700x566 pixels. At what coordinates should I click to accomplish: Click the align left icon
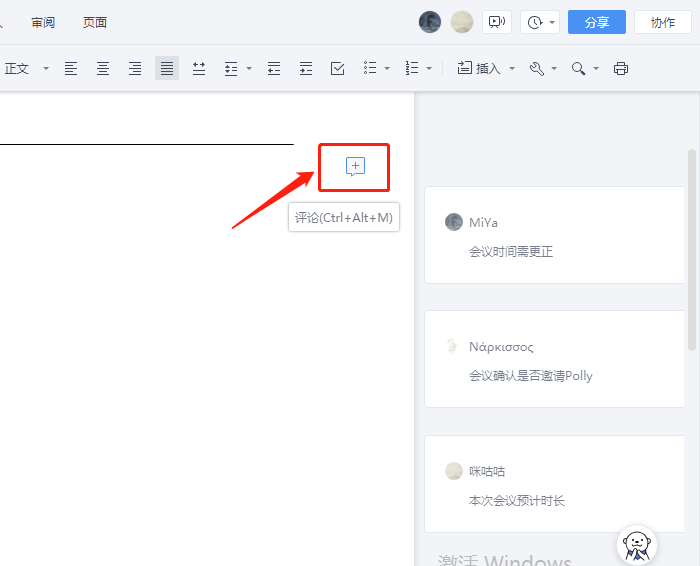[x=71, y=68]
